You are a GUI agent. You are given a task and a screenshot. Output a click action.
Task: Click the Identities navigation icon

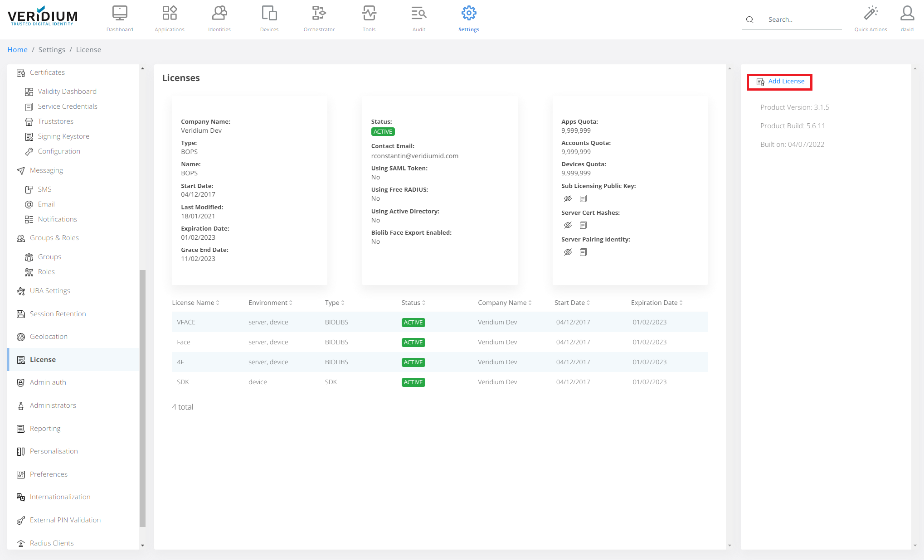(219, 14)
